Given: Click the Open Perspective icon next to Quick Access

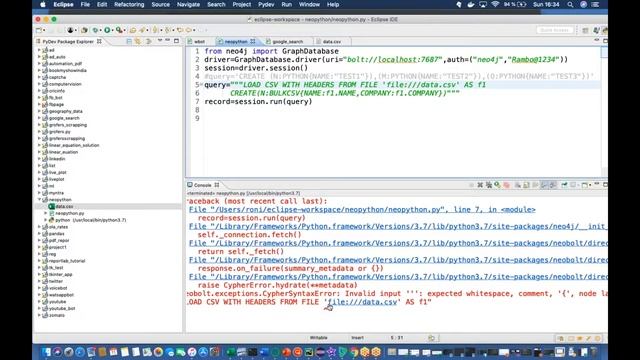Looking at the screenshot, I should (585, 30).
